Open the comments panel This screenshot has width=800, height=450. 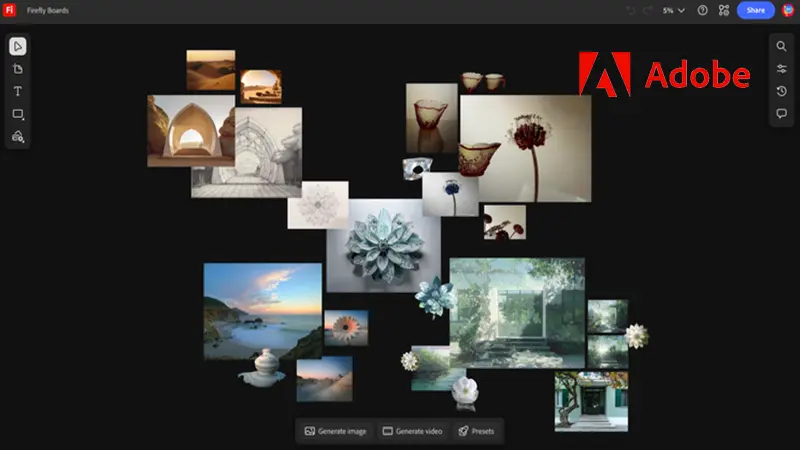click(781, 113)
